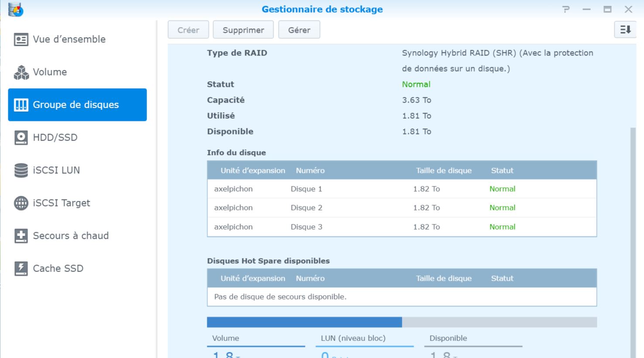Click the vertical scrollbar of the panel
The image size is (644, 358).
point(633,242)
